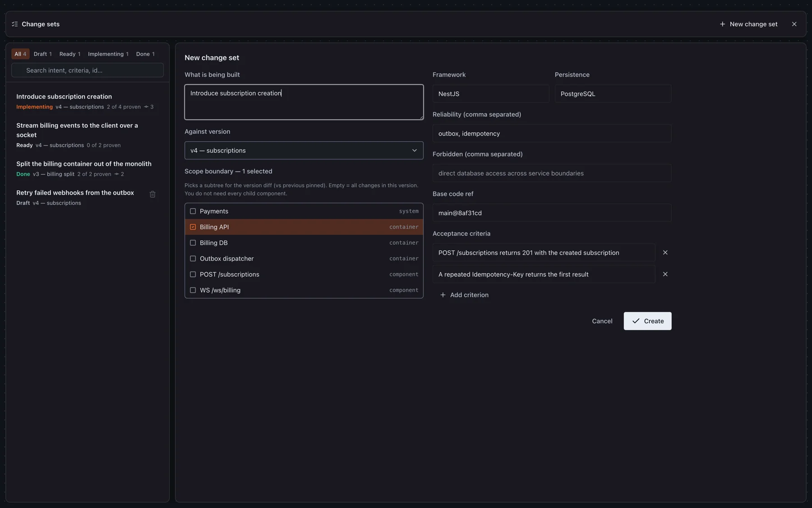Filter by the Ready tab
This screenshot has width=812, height=508.
pyautogui.click(x=70, y=54)
